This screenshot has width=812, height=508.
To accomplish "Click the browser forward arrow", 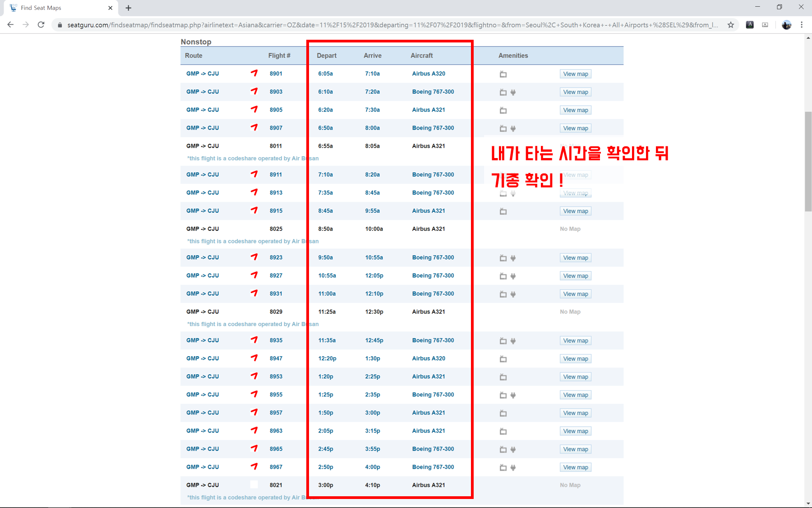I will tap(26, 25).
